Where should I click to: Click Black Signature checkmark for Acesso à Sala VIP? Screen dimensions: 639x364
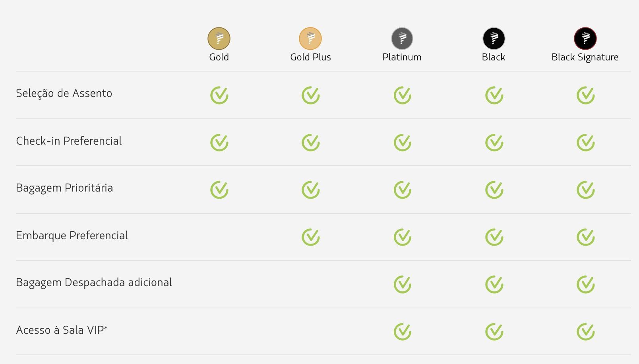click(586, 332)
